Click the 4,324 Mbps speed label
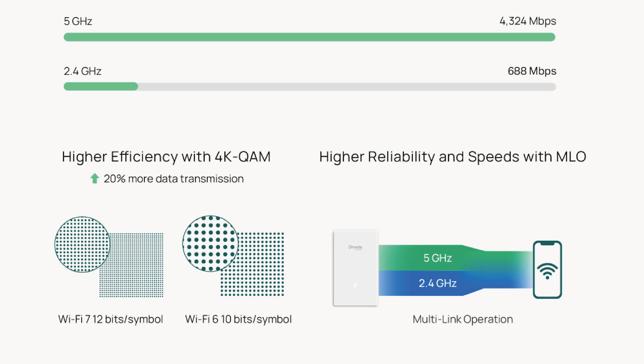 (528, 21)
